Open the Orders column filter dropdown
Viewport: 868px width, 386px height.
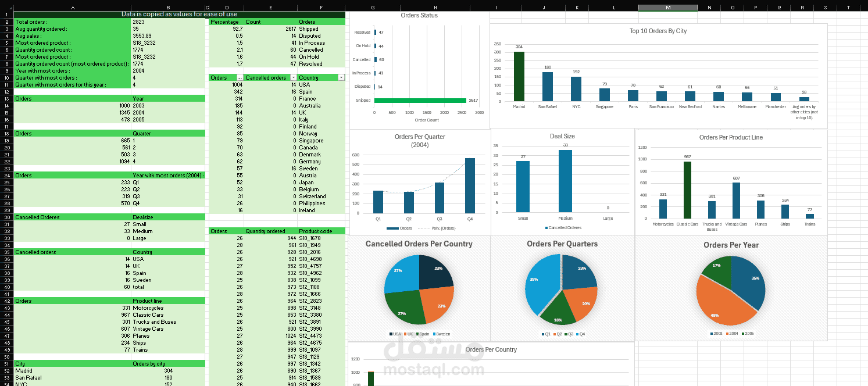[x=241, y=77]
